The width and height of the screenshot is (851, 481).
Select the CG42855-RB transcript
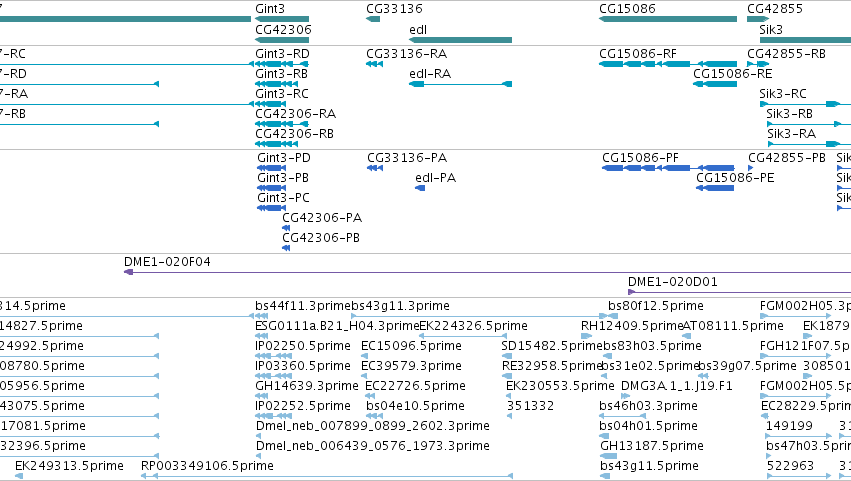758,64
